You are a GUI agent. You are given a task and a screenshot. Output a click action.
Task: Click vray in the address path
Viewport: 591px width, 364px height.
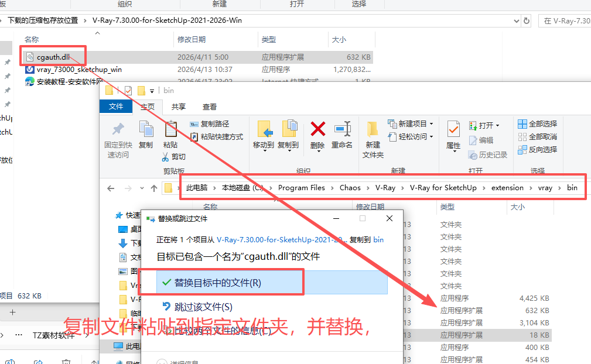(x=545, y=187)
